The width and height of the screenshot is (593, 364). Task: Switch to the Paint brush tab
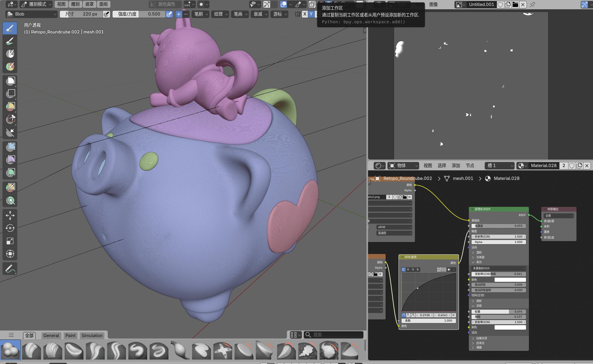click(70, 335)
